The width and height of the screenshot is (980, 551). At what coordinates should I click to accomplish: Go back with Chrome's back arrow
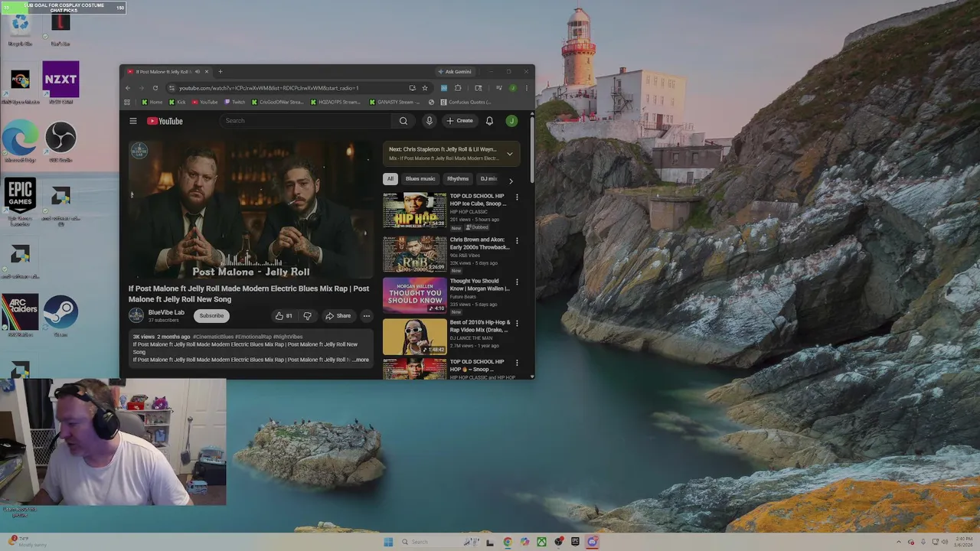pyautogui.click(x=128, y=88)
